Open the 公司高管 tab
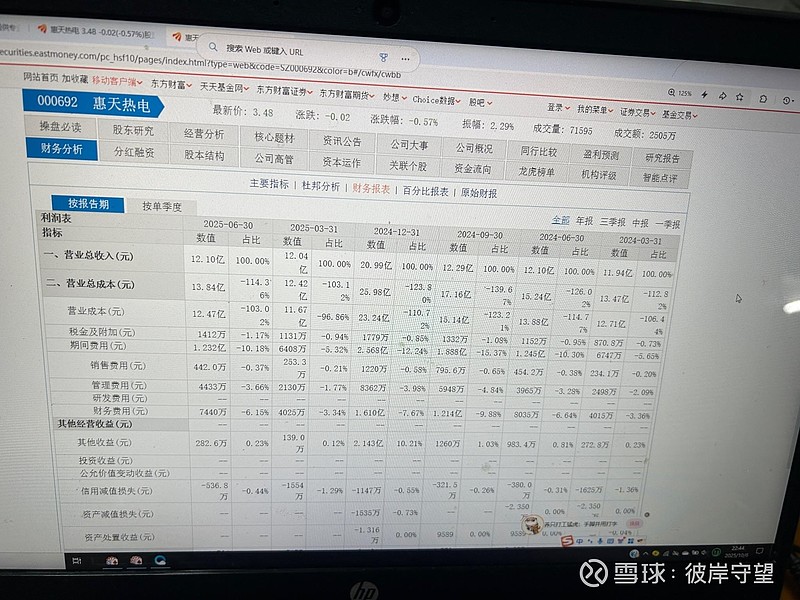Screen dimensions: 800x600 [x=274, y=159]
